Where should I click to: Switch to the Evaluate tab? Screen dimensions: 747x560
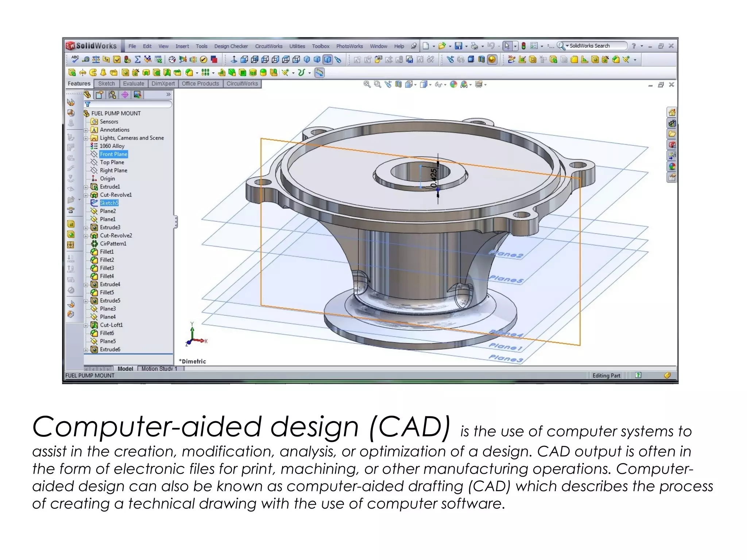coord(133,83)
